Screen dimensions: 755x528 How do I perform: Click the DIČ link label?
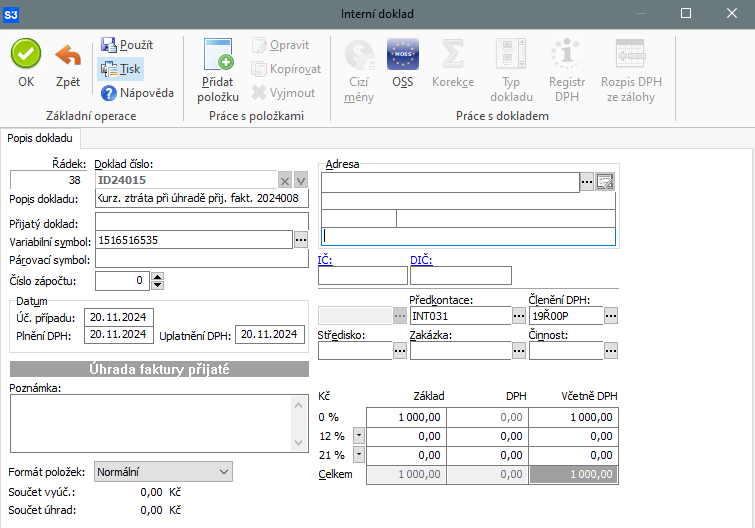click(x=420, y=260)
